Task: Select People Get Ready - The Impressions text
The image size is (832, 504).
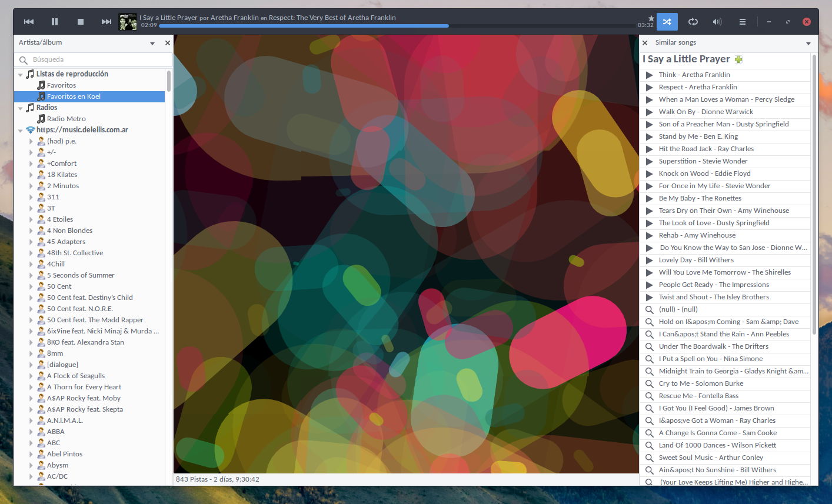Action: point(714,285)
